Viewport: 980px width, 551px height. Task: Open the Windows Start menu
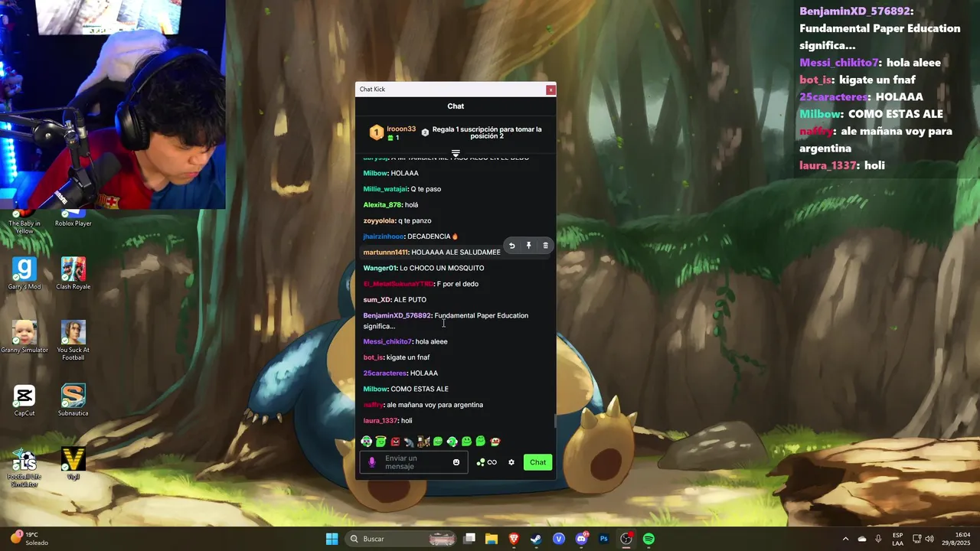[x=332, y=539]
